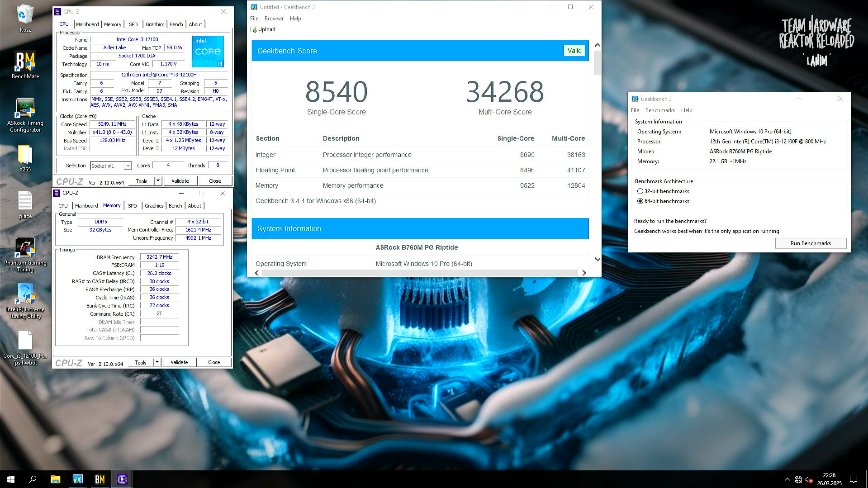868x488 pixels.
Task: Select 32-bit benchmarks radio option
Action: point(640,191)
